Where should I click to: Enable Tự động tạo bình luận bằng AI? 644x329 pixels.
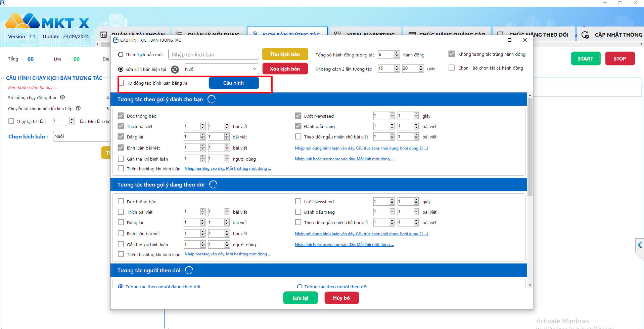pos(121,83)
